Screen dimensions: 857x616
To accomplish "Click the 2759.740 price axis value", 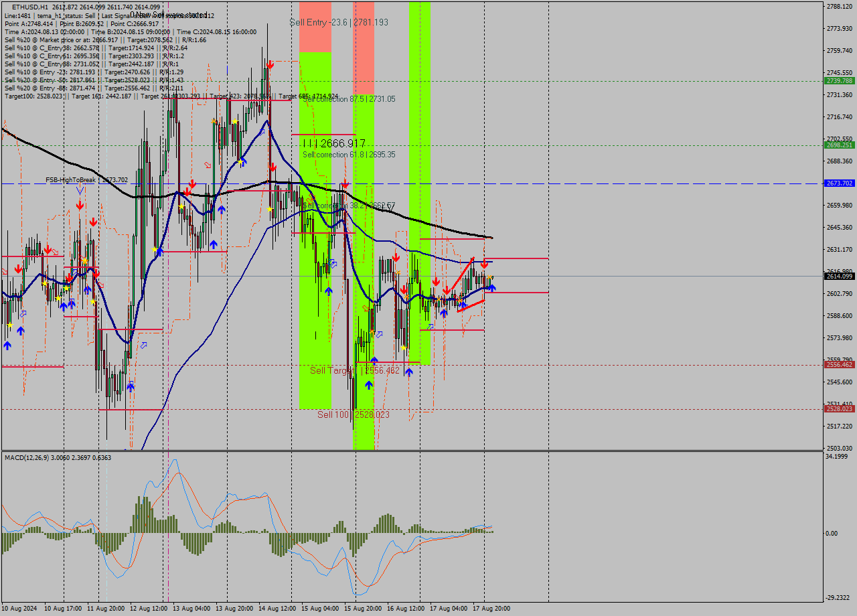I will click(x=840, y=50).
